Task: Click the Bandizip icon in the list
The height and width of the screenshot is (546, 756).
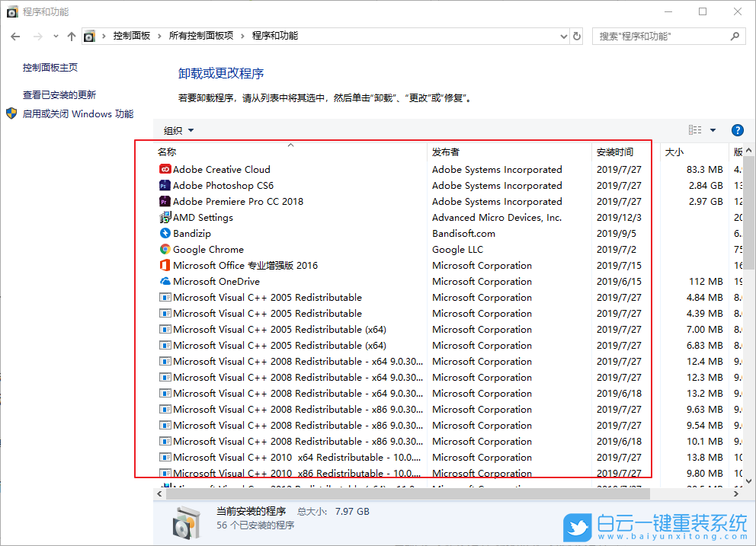Action: [165, 233]
